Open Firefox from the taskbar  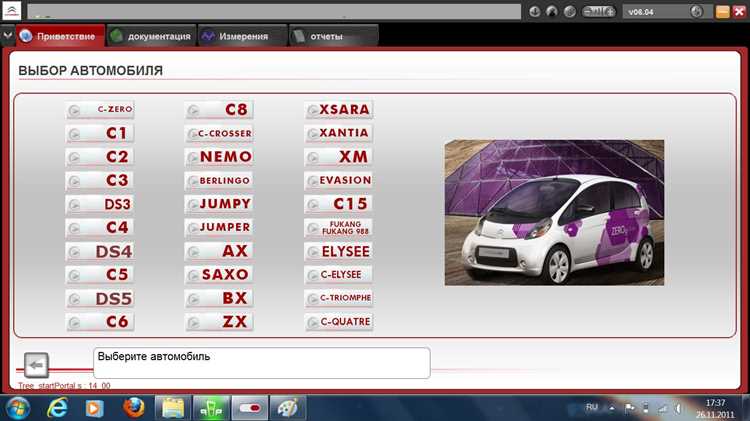[134, 407]
